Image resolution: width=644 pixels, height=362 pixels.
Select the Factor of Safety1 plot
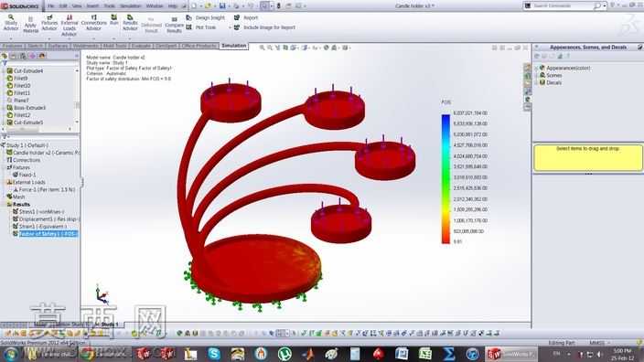(45, 234)
